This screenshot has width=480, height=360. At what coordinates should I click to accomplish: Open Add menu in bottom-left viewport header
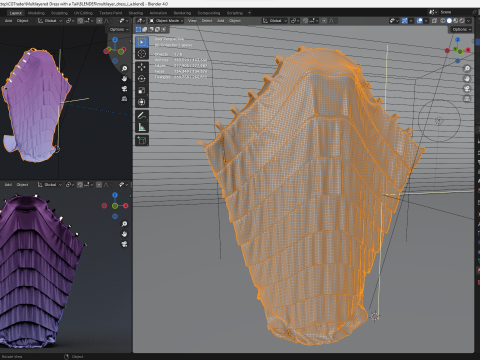coord(8,185)
